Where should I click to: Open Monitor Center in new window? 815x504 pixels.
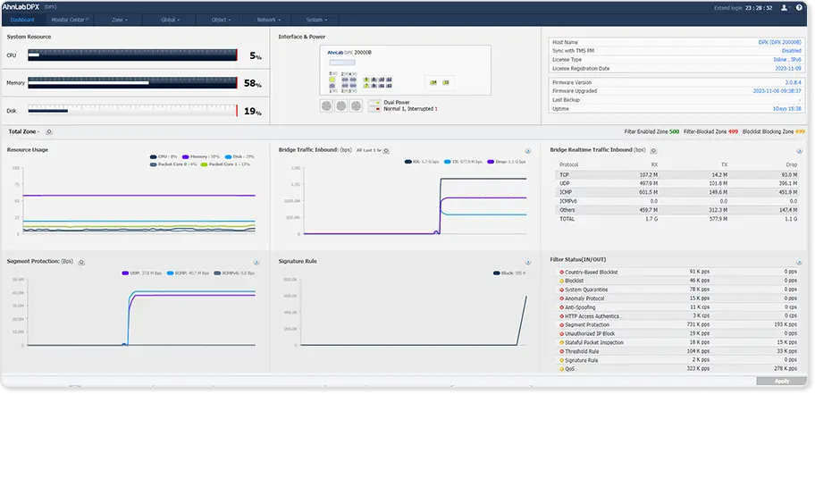coord(70,20)
